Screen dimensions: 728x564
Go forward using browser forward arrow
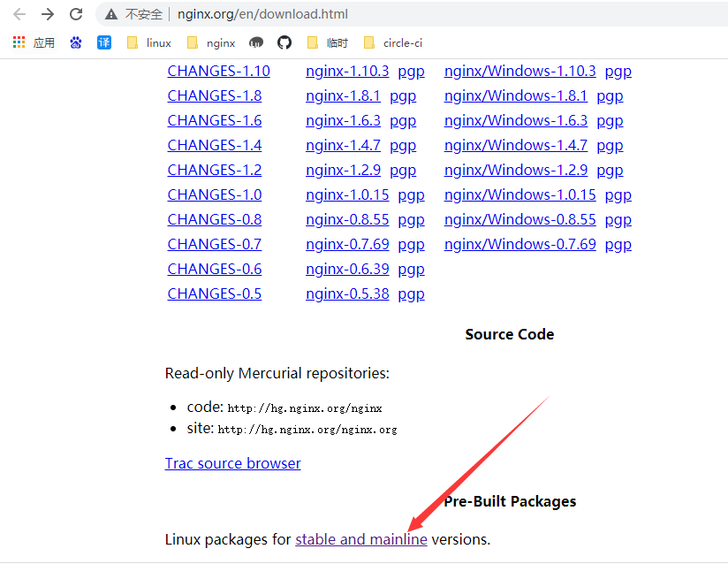[48, 14]
